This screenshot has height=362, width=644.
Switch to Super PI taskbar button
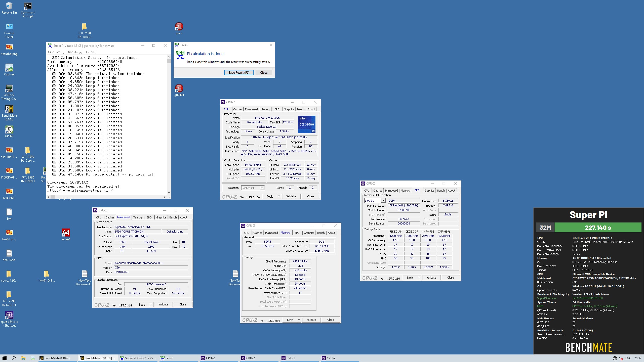point(138,358)
